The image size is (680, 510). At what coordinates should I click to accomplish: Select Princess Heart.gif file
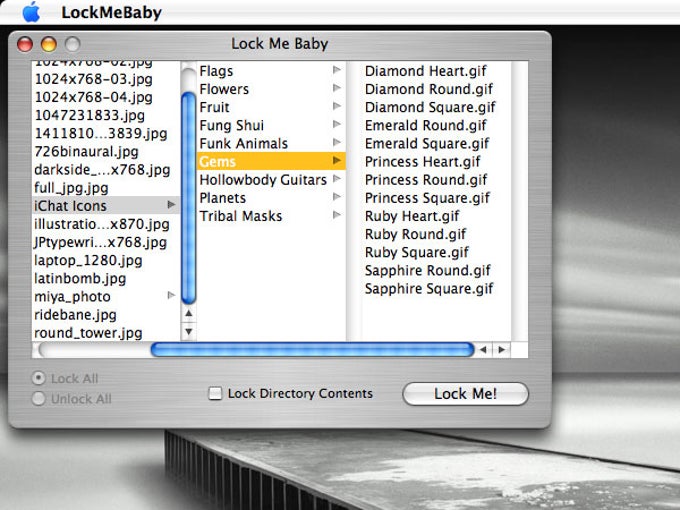[423, 161]
